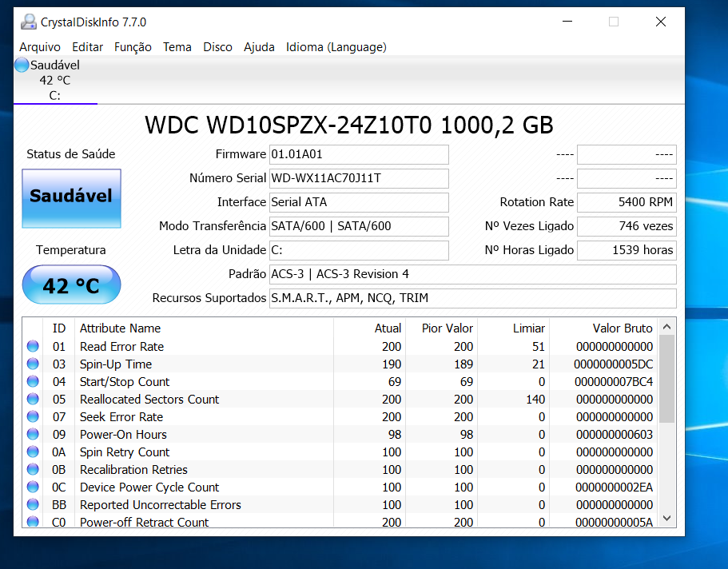Click the CrystalDiskInfo app icon in title bar

click(29, 22)
